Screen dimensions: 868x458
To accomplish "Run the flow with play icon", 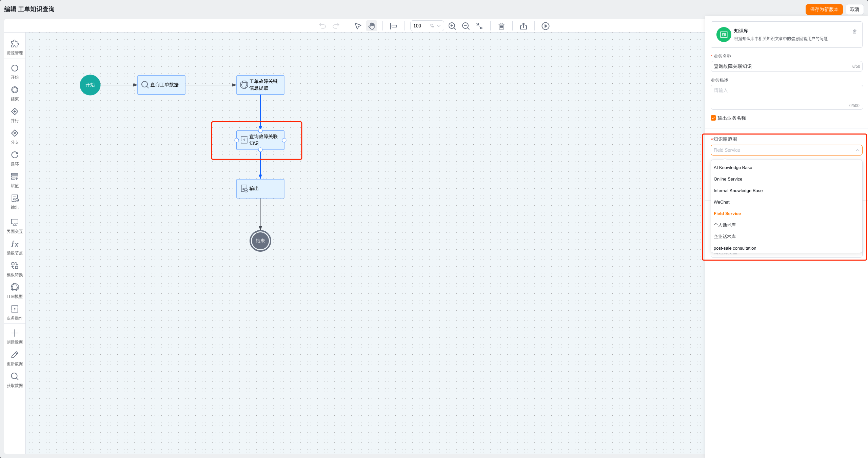I will click(x=546, y=26).
